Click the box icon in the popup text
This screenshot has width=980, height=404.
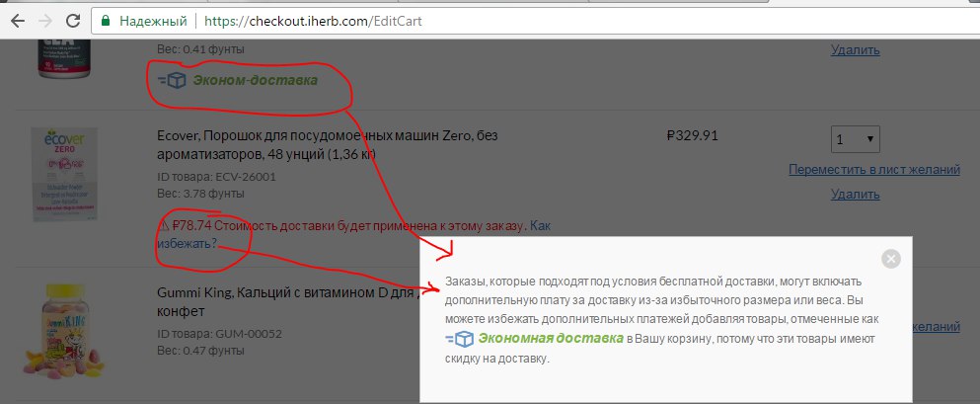point(460,340)
